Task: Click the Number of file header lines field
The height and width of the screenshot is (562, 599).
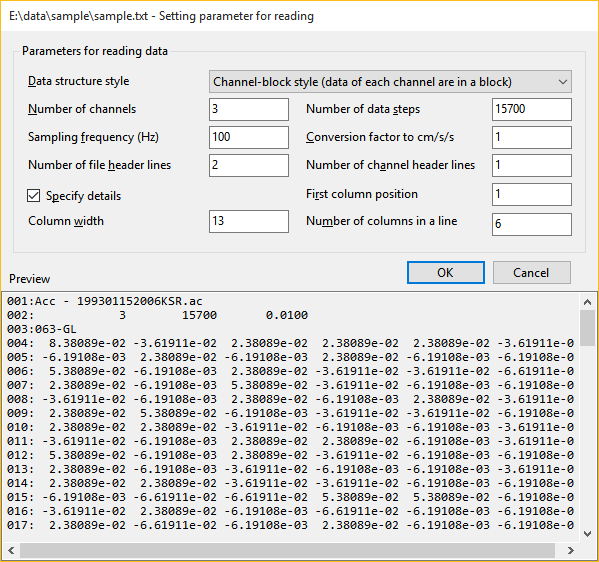Action: click(x=249, y=165)
